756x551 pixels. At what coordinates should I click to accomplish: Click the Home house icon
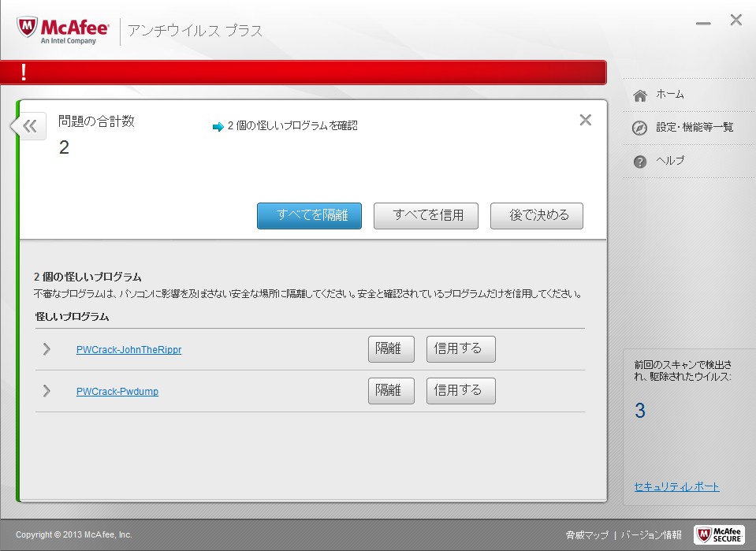click(x=640, y=95)
